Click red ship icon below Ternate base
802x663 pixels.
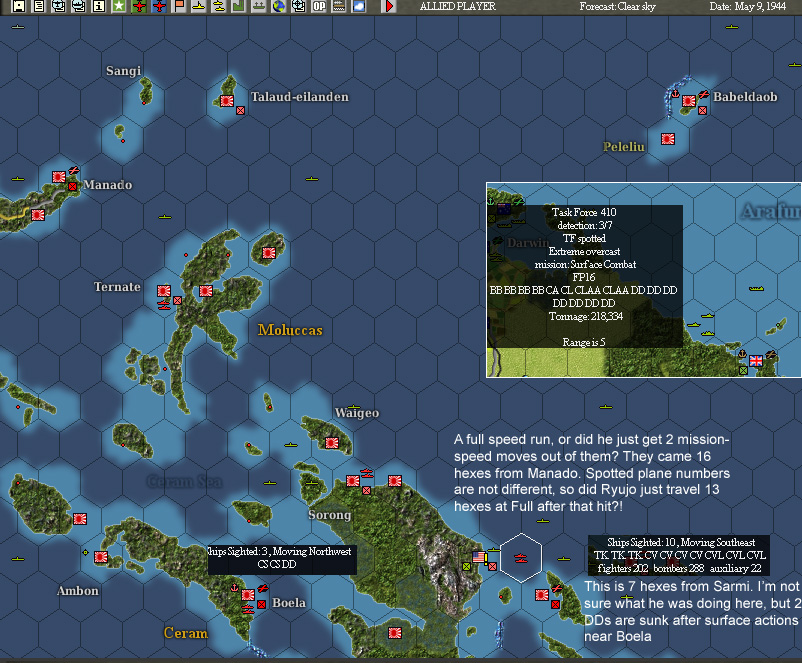164,305
